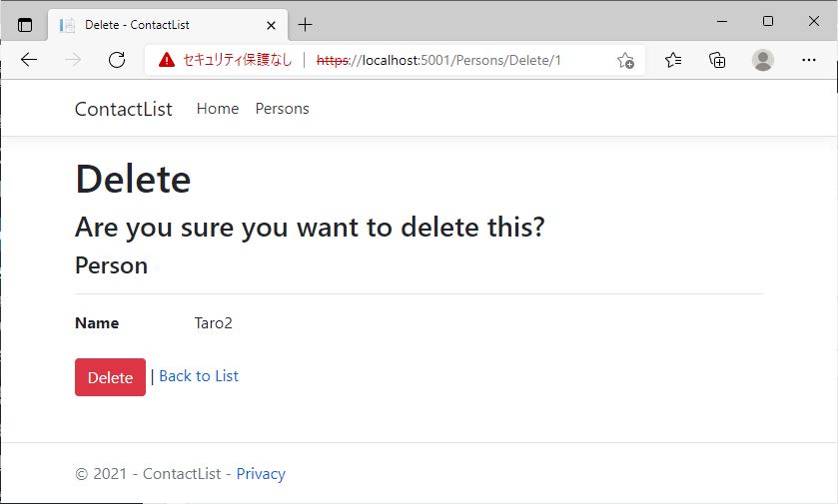Select the Delete - ContactList tab
The image size is (838, 504).
click(x=168, y=25)
